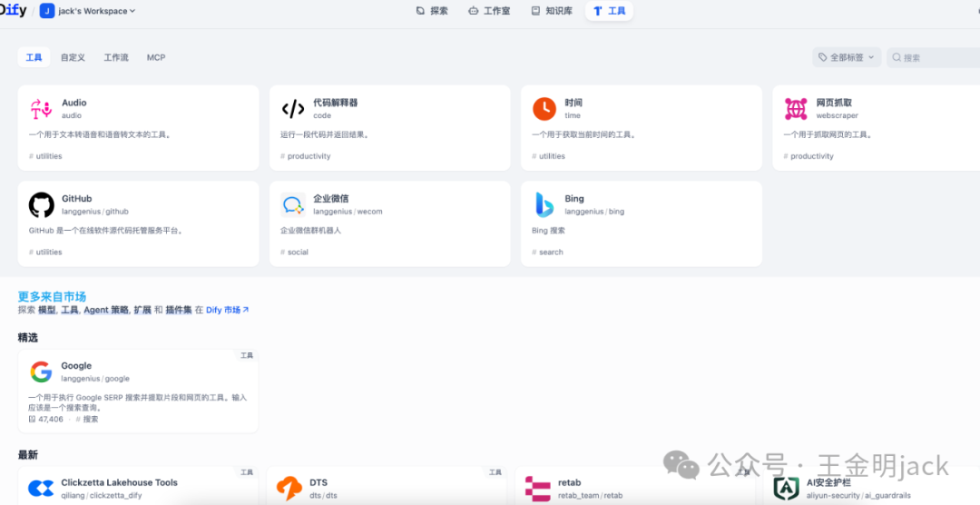Image resolution: width=980 pixels, height=505 pixels.
Task: Open the 企业微信 card title
Action: 331,198
